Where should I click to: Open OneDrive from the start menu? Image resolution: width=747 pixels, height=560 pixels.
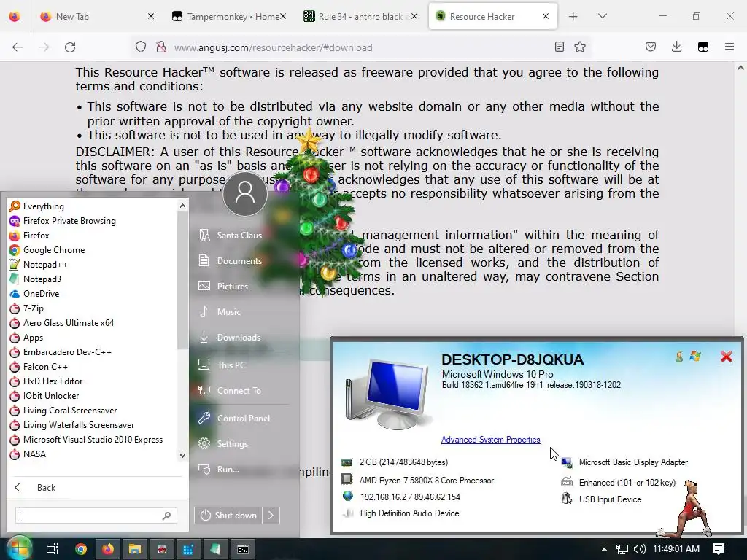(x=34, y=294)
